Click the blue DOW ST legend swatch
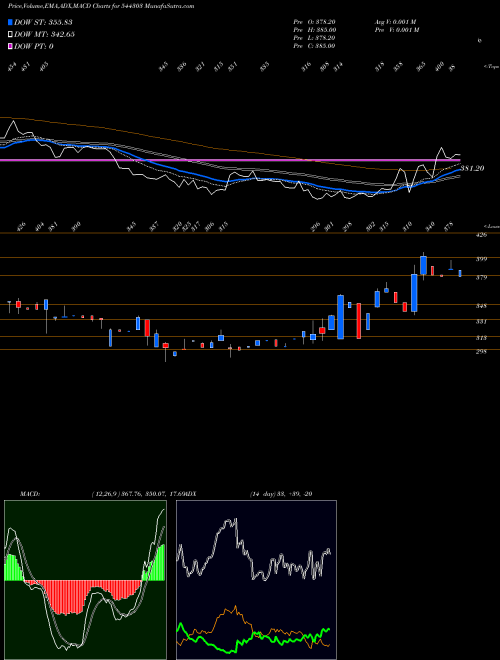Viewport: 500px width, 660px height. [10, 22]
